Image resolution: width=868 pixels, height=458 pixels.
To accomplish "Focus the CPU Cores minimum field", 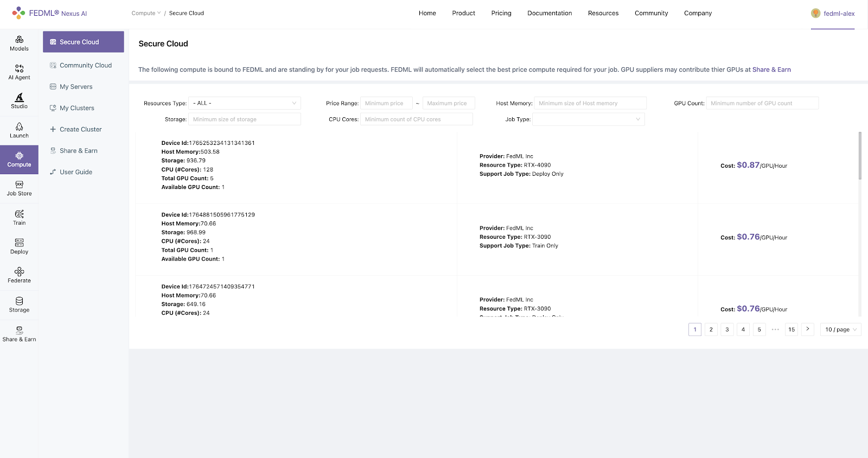I will click(x=417, y=119).
